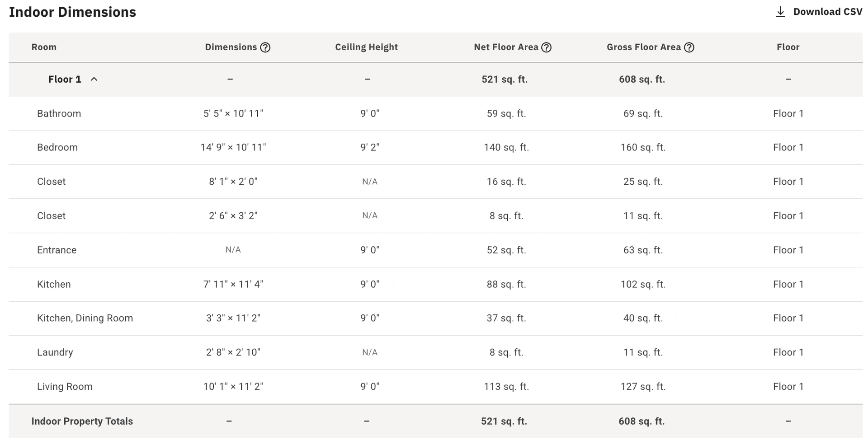
Task: Click Living Room gross area 127 sq. ft.
Action: (x=643, y=387)
